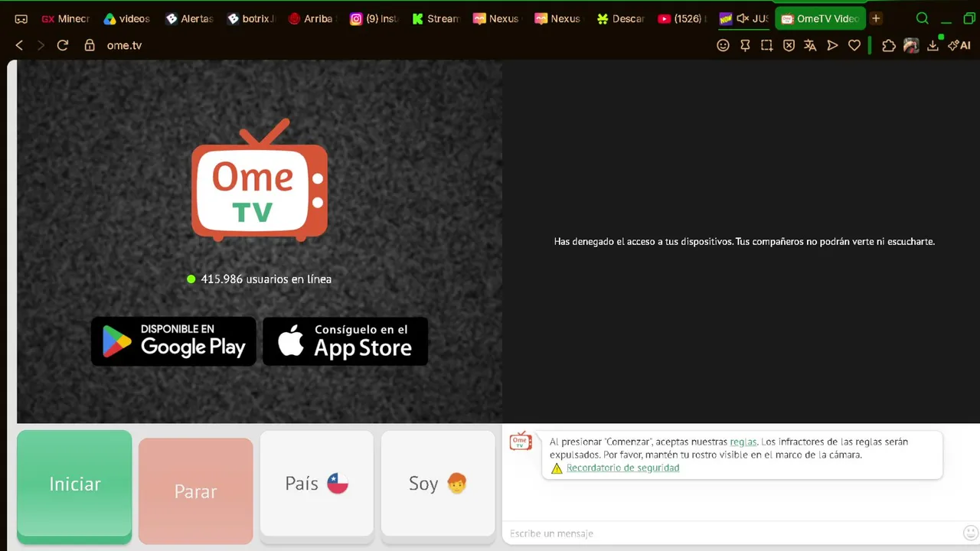
Task: Open a new tab with the plus button
Action: click(876, 18)
